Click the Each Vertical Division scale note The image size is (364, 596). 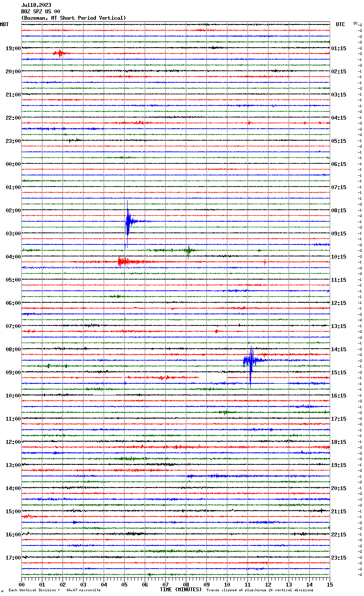(x=54, y=590)
